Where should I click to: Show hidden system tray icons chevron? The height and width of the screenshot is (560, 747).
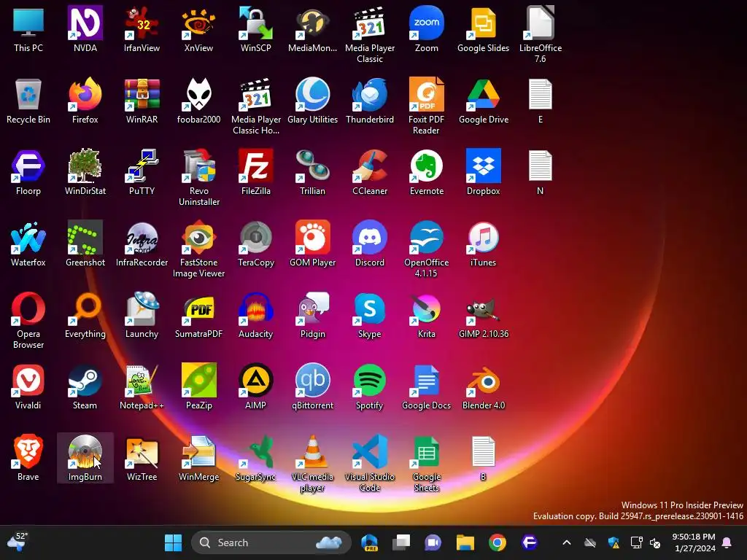coord(566,542)
